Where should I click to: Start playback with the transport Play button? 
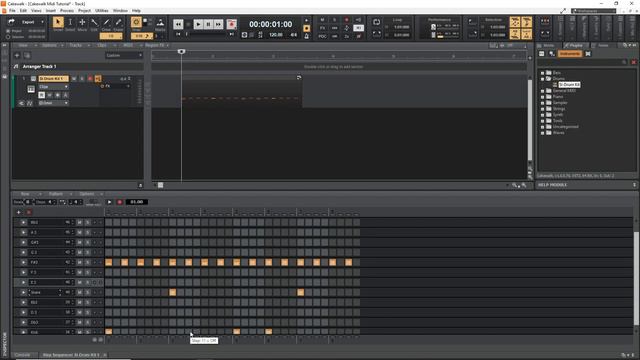(x=198, y=24)
